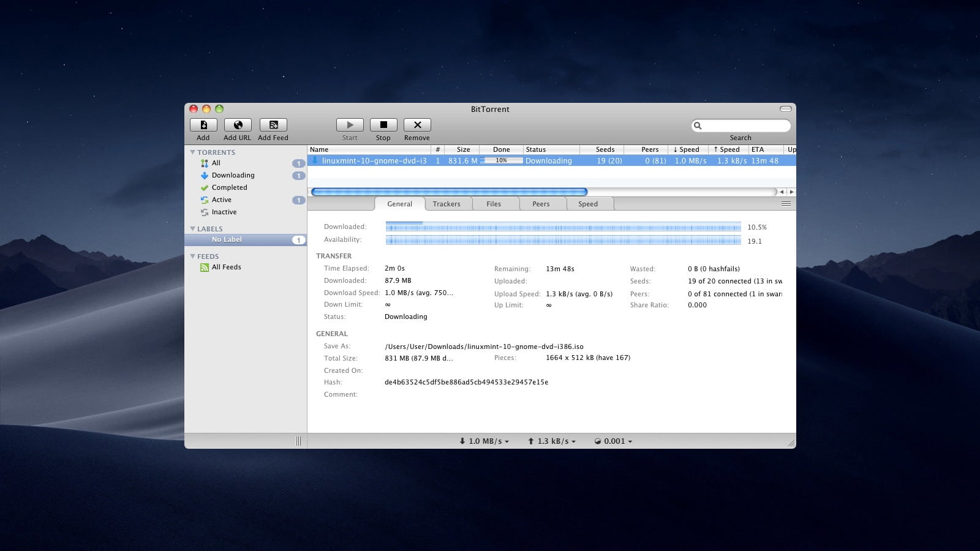Click the Save As path for linuxmint iso
980x551 pixels.
[x=484, y=347]
